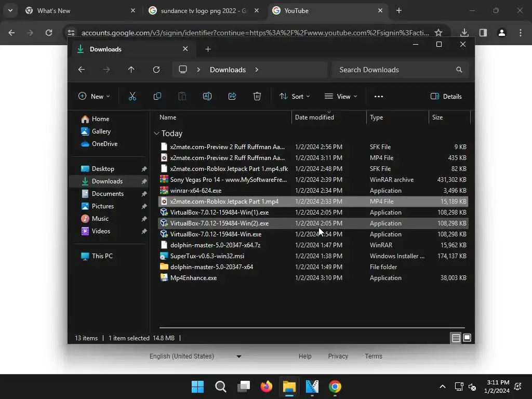The image size is (532, 399).
Task: Select winrar-x64-624.exe file
Action: (x=313, y=191)
